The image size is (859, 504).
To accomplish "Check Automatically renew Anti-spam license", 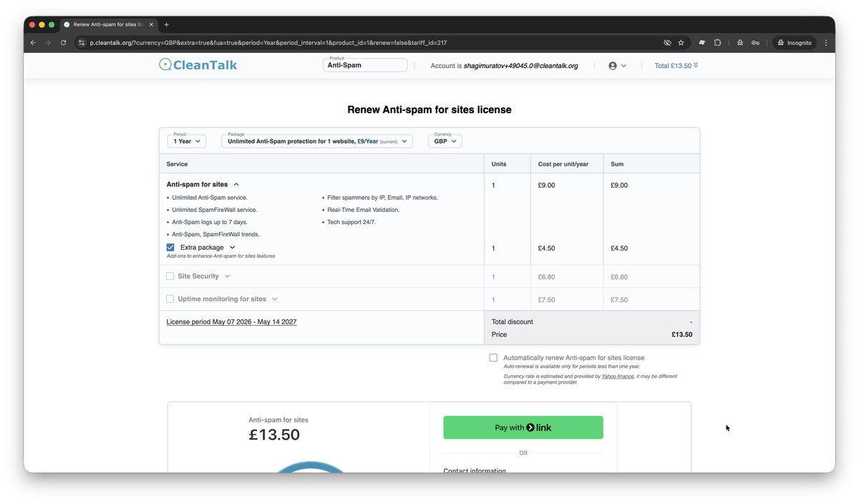I will [x=493, y=358].
